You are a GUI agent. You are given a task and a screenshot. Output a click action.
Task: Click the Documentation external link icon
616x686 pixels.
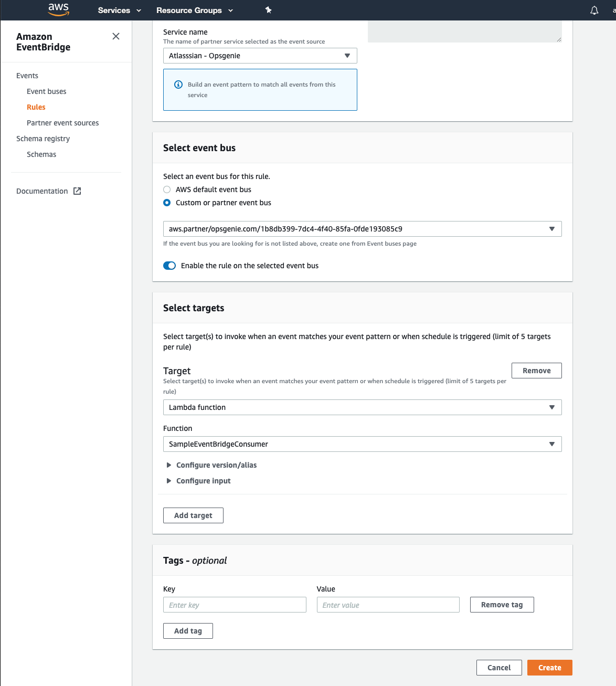[77, 191]
